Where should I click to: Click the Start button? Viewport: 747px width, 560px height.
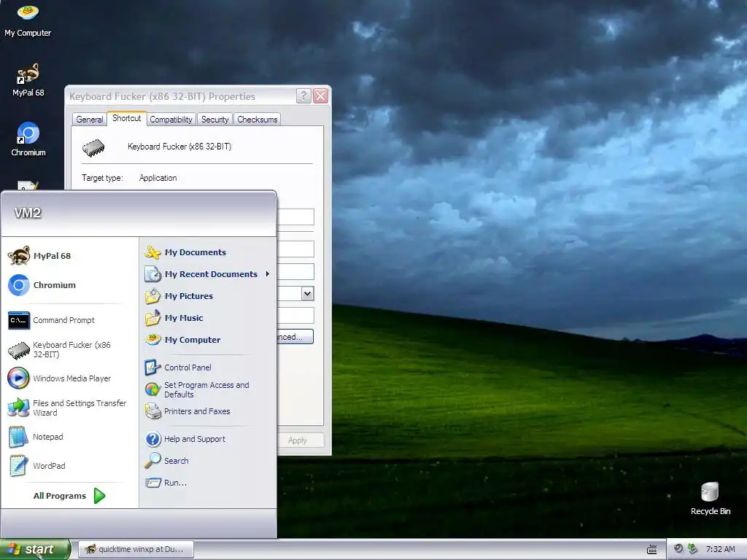point(35,550)
